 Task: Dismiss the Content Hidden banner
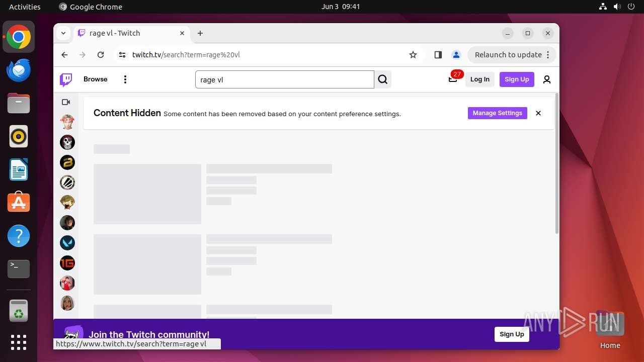pyautogui.click(x=538, y=113)
